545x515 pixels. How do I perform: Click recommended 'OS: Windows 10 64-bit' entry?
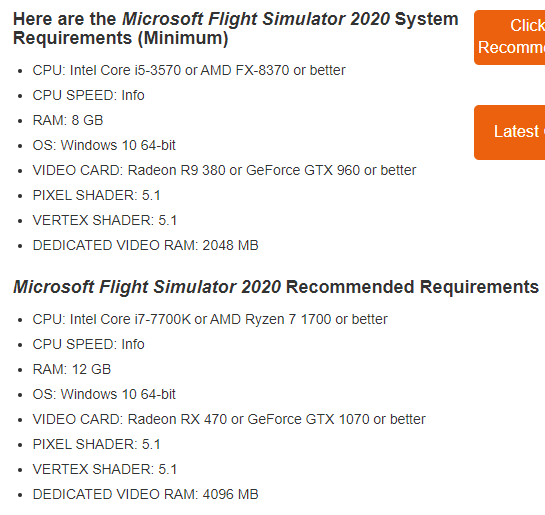[x=104, y=394]
